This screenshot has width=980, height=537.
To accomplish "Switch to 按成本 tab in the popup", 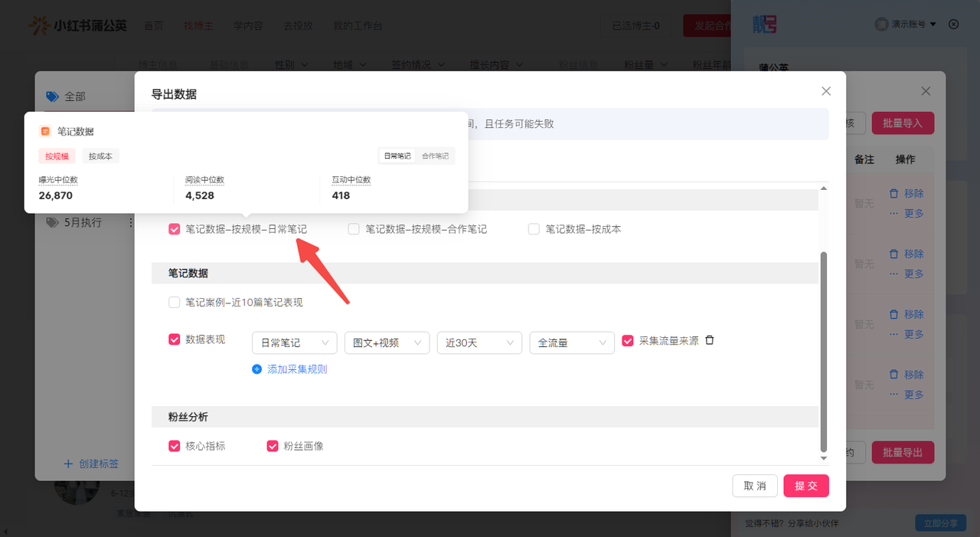I will 100,156.
